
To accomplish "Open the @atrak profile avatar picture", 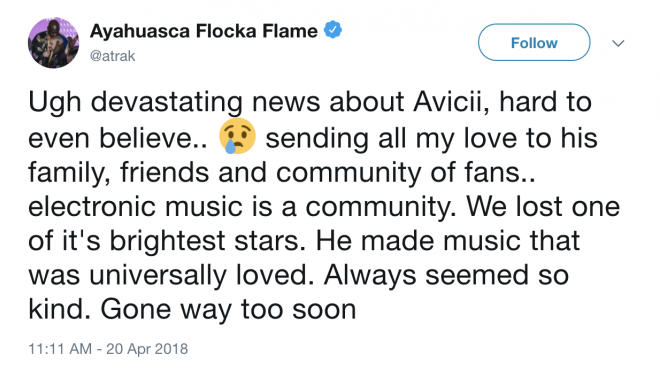I will pyautogui.click(x=53, y=43).
